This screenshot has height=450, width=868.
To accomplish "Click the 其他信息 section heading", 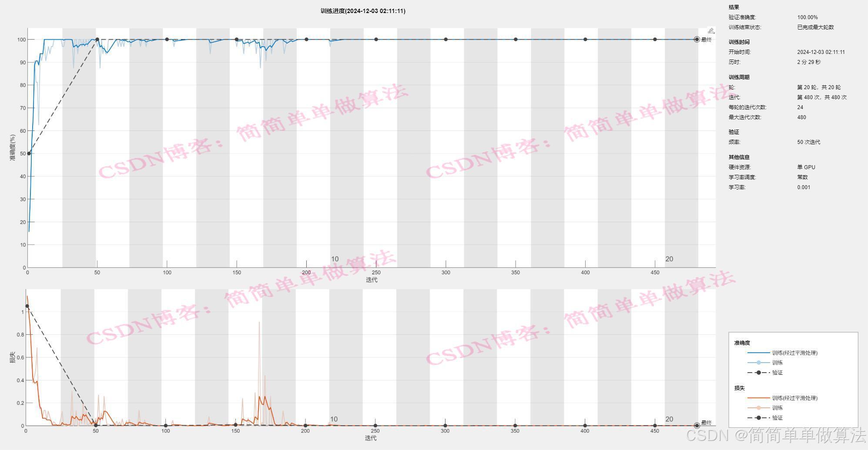I will pyautogui.click(x=739, y=157).
